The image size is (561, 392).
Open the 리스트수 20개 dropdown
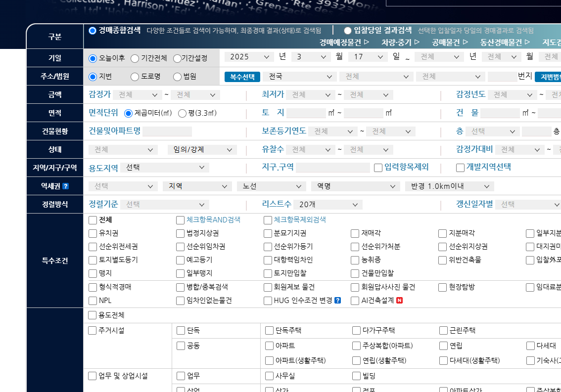[x=328, y=205]
